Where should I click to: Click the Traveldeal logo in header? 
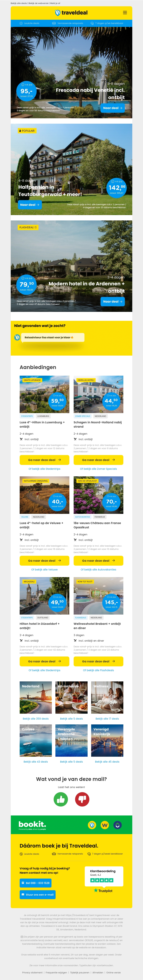point(71,13)
